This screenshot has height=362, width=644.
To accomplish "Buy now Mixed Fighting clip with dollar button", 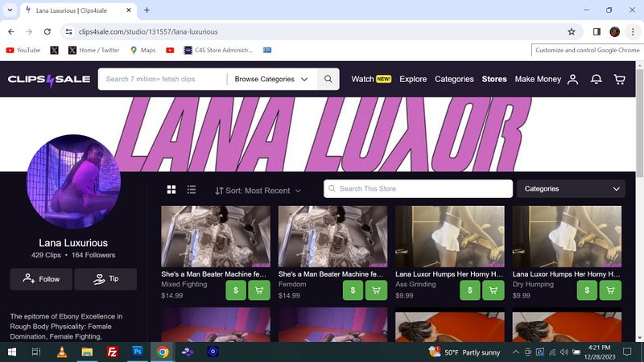I will (236, 290).
